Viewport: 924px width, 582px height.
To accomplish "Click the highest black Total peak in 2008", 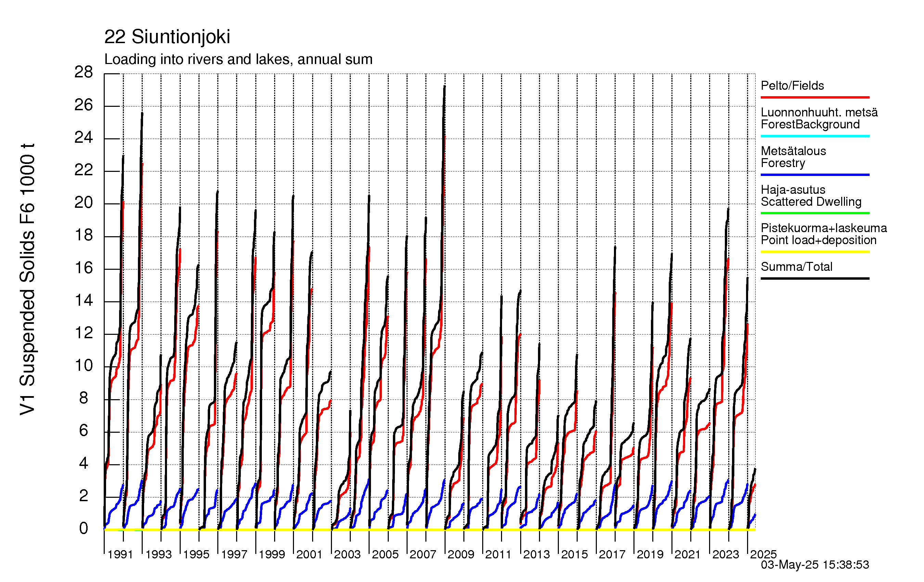I will [445, 86].
